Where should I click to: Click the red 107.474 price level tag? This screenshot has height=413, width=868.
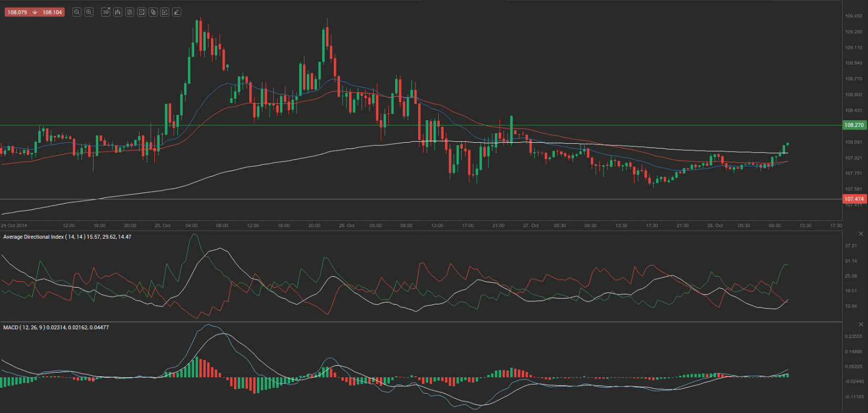(854, 199)
